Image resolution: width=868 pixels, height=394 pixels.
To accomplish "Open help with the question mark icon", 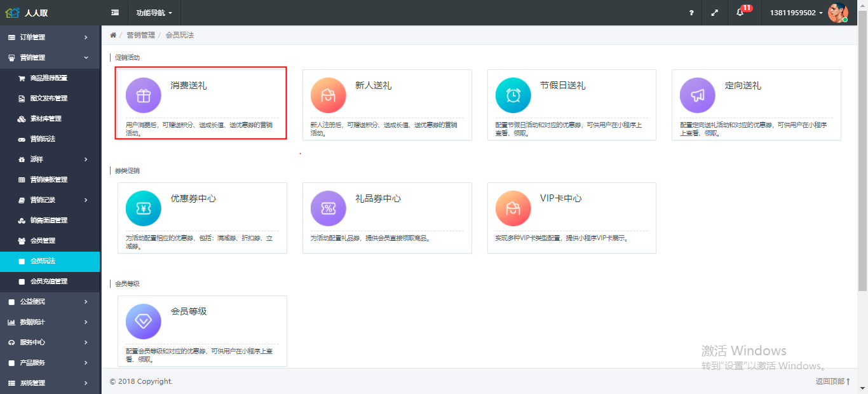I will click(691, 13).
